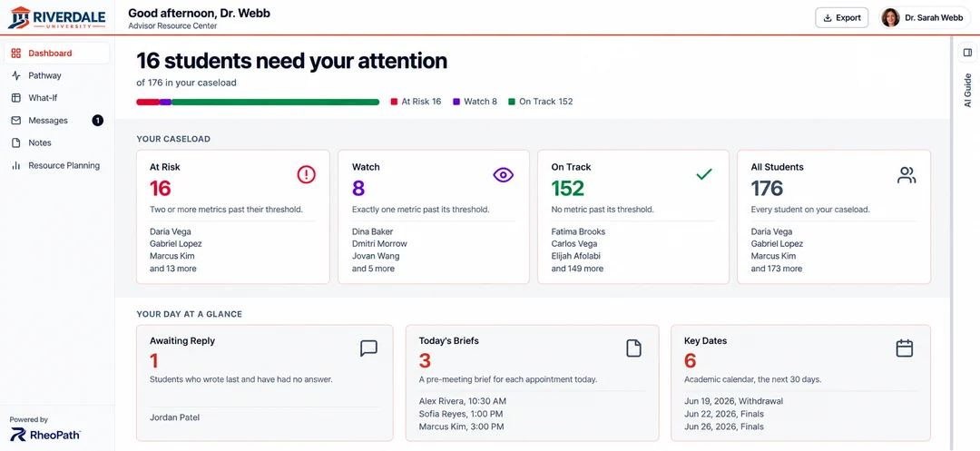Open the Sofia Reyes, 1:00 PM brief
The width and height of the screenshot is (980, 451).
pos(461,414)
